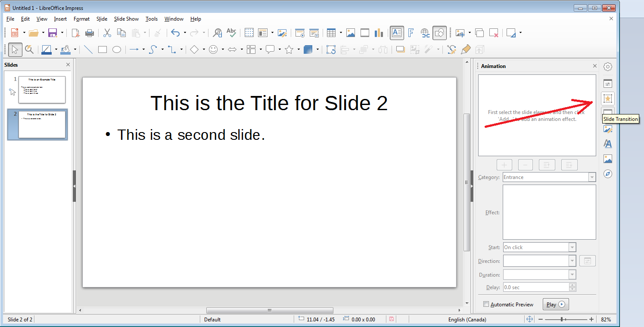This screenshot has height=327, width=644.
Task: Click the Insert Image icon
Action: point(351,33)
